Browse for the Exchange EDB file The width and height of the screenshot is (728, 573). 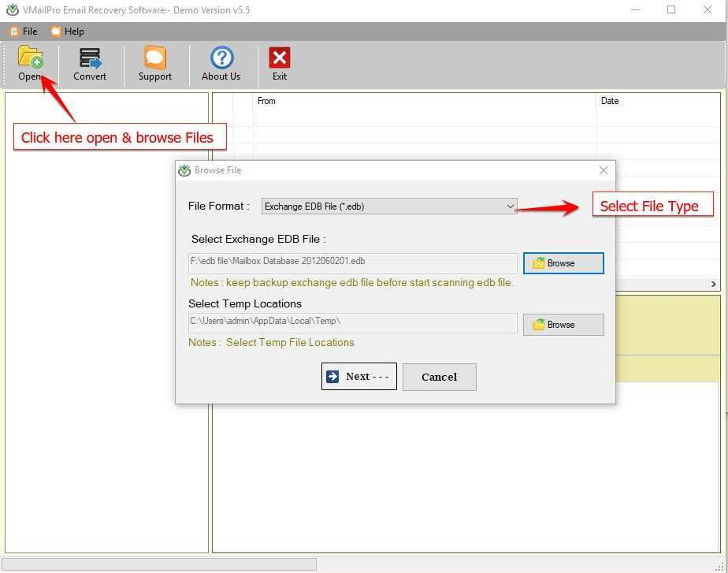click(563, 263)
